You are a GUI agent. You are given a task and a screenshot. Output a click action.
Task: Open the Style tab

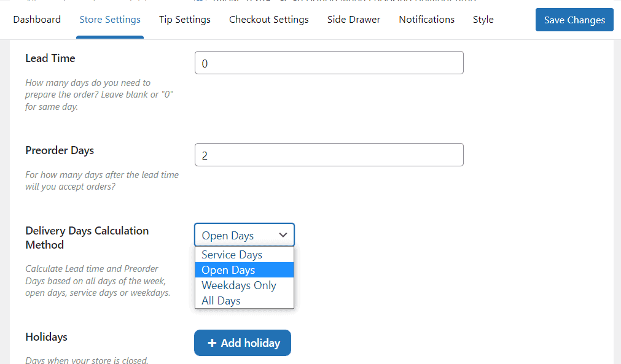pyautogui.click(x=483, y=20)
